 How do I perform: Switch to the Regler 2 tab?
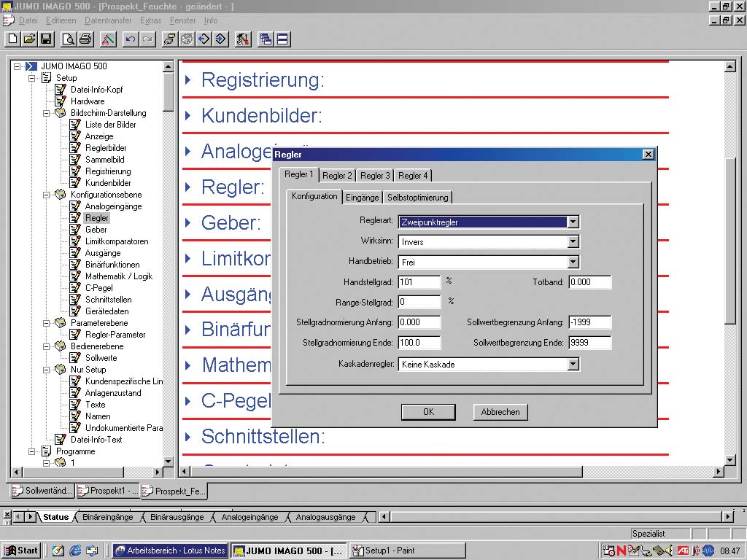click(337, 175)
